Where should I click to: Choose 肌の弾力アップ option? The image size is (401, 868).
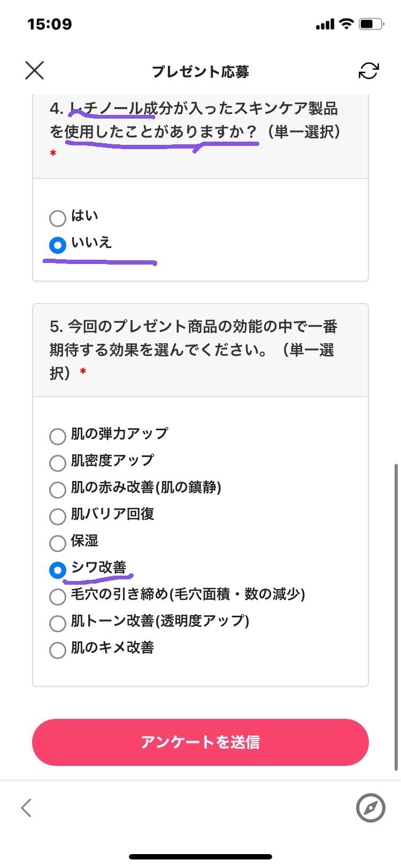click(58, 436)
